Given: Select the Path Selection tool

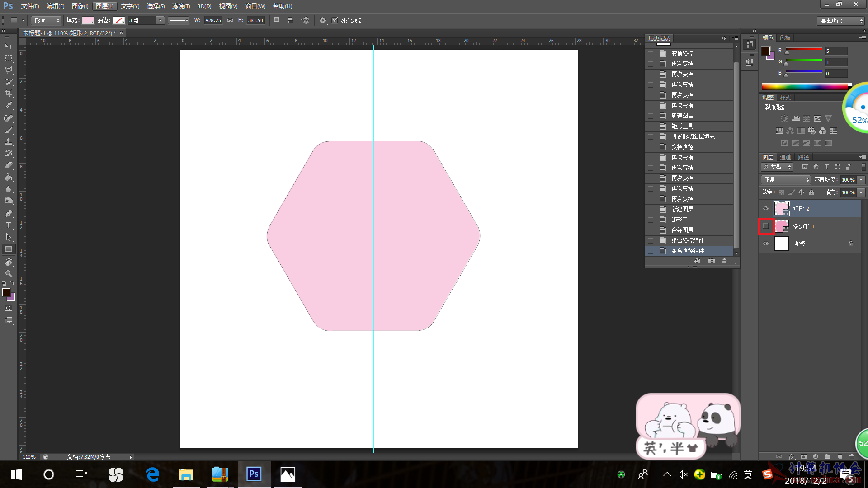Looking at the screenshot, I should (x=9, y=237).
